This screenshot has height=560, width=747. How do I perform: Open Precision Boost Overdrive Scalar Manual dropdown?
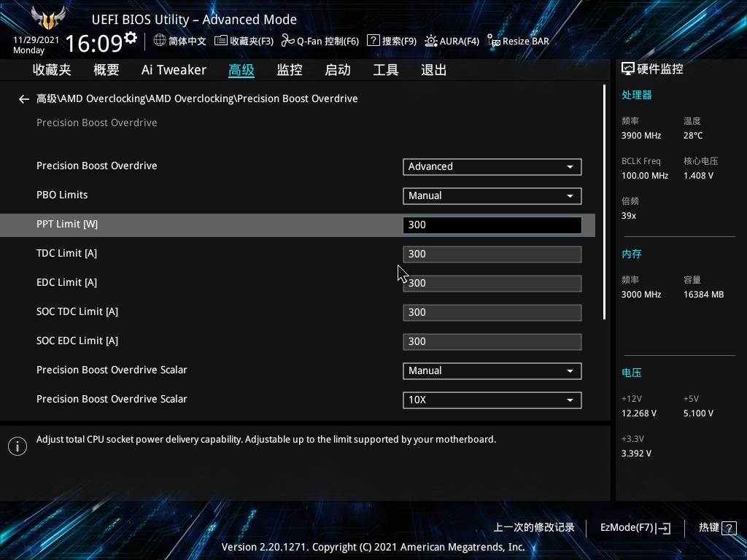492,371
